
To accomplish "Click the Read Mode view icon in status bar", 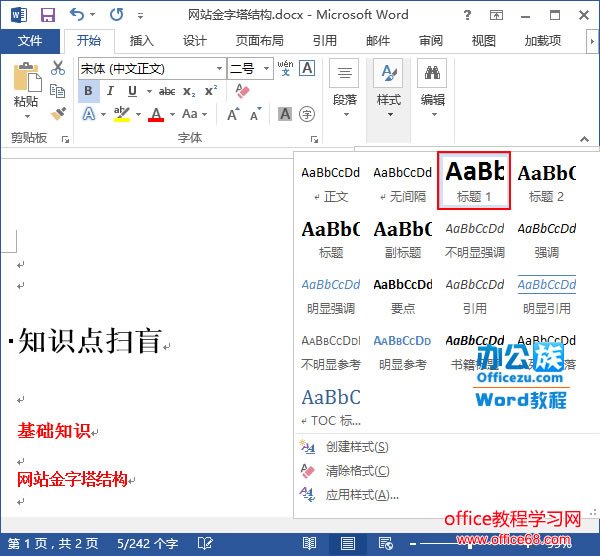I will tap(309, 543).
